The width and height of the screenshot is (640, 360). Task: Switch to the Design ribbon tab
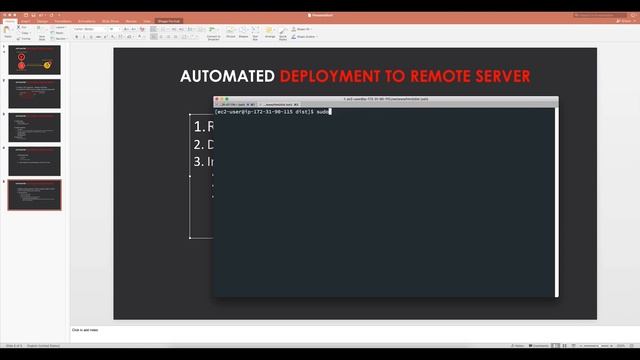tap(42, 21)
